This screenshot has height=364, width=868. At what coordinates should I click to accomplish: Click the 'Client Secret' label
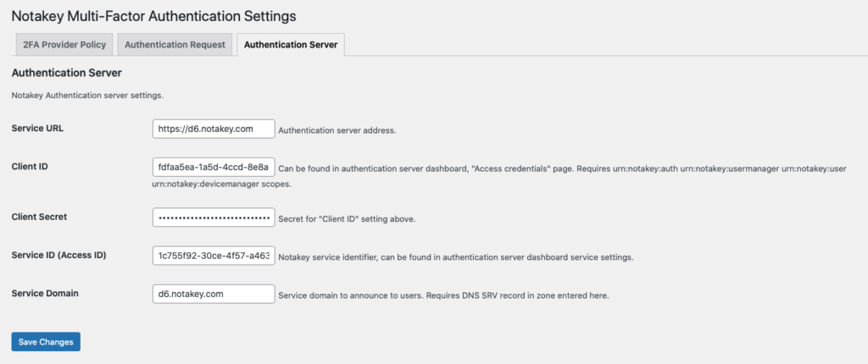tap(39, 217)
